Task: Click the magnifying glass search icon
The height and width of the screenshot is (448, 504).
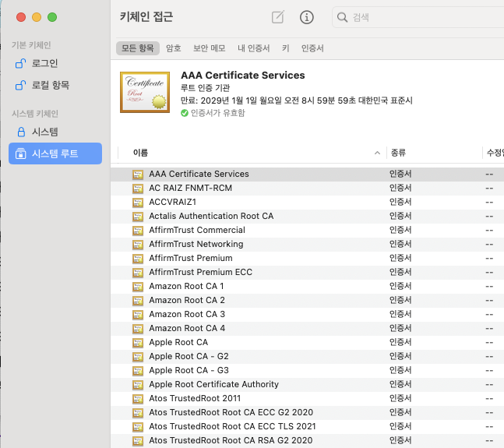Action: coord(342,17)
